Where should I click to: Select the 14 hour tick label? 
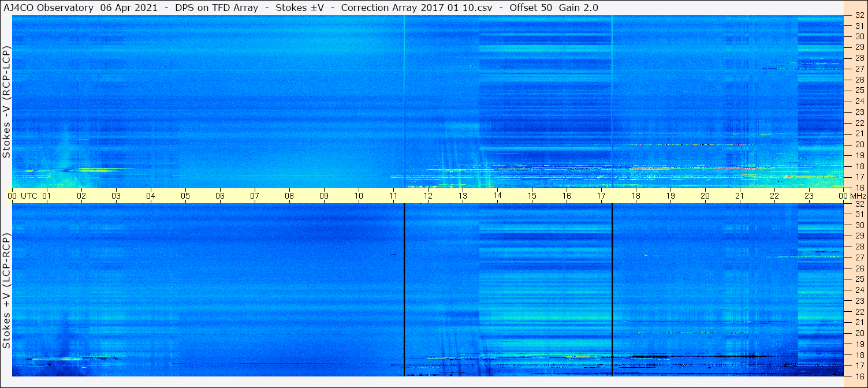pos(497,196)
